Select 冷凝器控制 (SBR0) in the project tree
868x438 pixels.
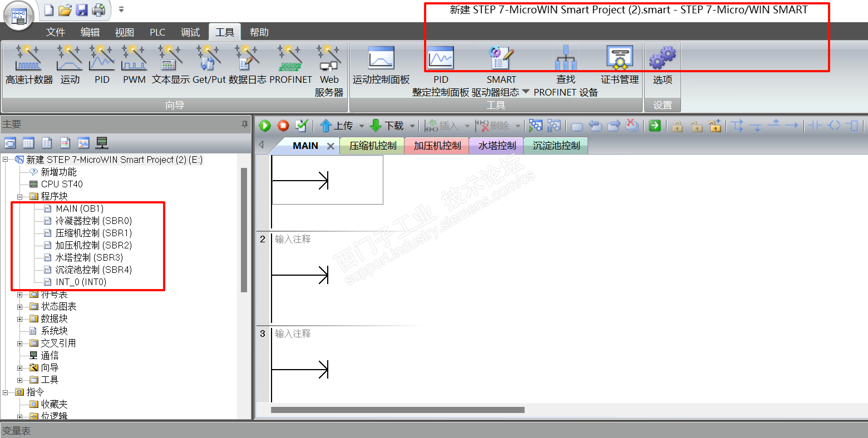pyautogui.click(x=93, y=221)
